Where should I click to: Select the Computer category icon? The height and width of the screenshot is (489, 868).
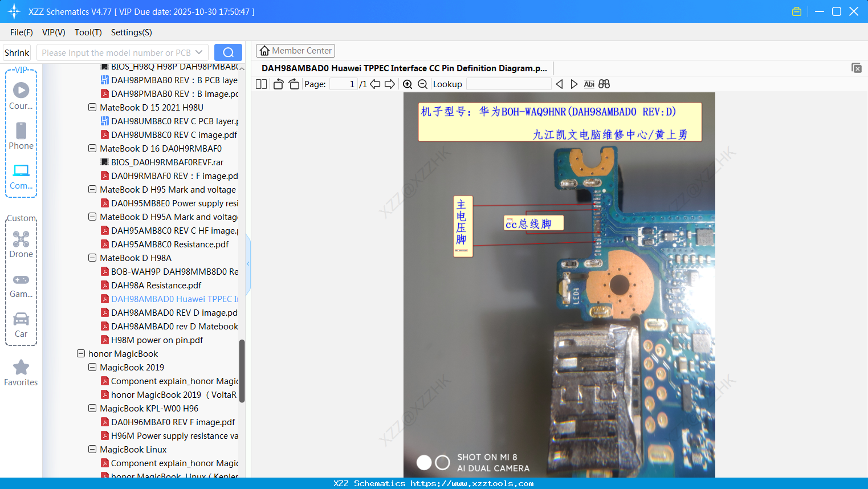(21, 176)
